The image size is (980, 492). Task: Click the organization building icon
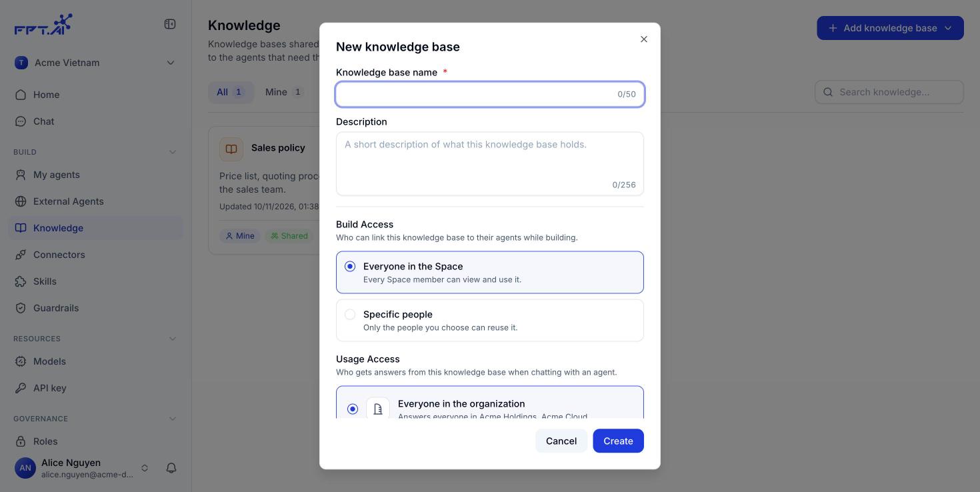tap(378, 409)
